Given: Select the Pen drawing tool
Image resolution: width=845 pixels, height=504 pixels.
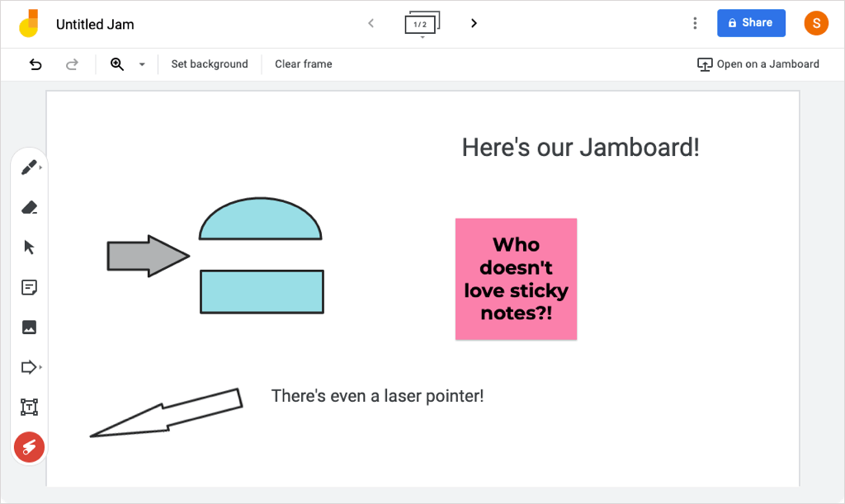Looking at the screenshot, I should (x=30, y=168).
